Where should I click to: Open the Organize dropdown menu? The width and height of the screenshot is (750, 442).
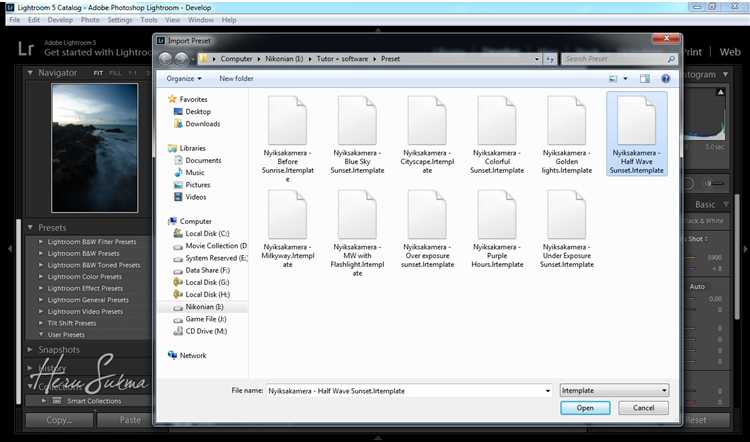184,78
